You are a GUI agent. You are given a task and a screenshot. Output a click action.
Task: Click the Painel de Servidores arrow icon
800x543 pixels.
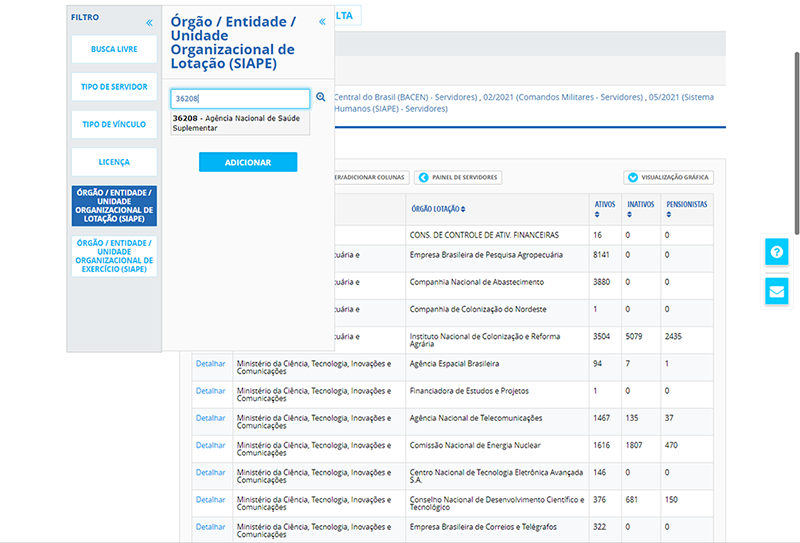tap(423, 177)
